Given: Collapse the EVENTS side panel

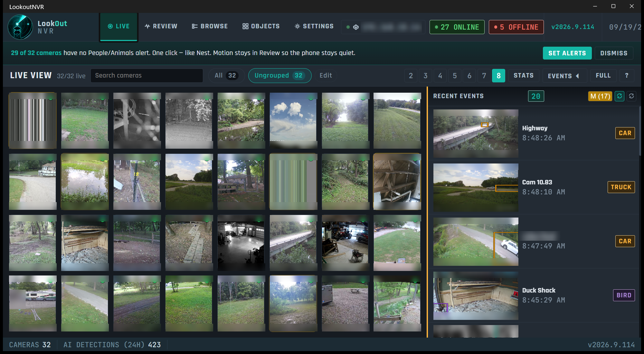Looking at the screenshot, I should tap(564, 76).
